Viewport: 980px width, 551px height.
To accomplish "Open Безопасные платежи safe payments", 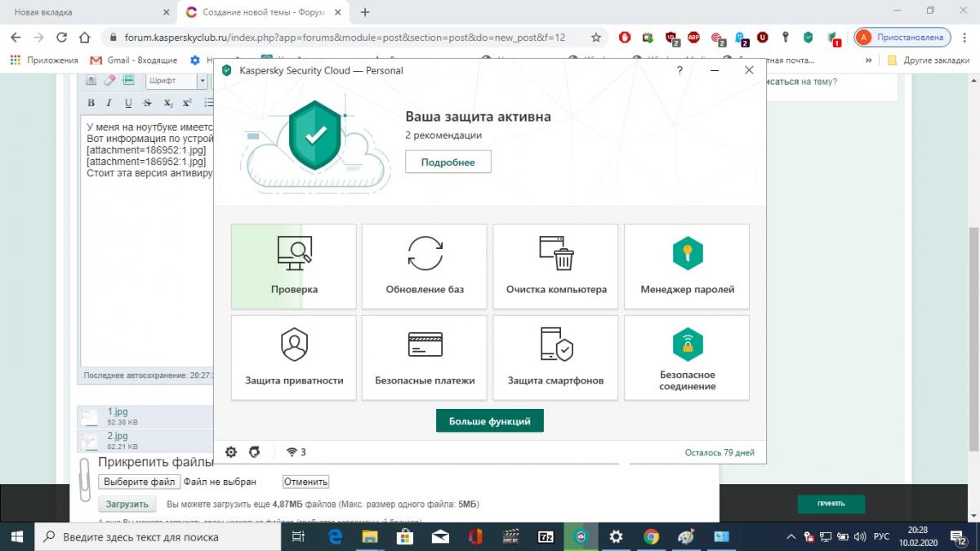I will (425, 358).
